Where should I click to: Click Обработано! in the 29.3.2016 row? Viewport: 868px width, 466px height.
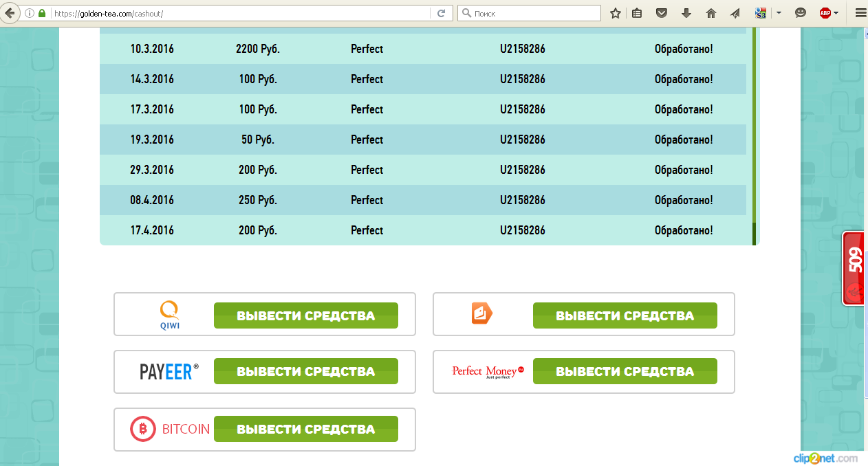click(684, 170)
